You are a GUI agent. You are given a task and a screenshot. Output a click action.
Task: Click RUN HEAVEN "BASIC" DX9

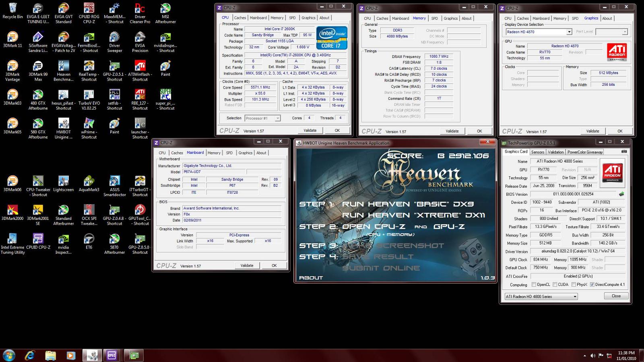pos(408,204)
